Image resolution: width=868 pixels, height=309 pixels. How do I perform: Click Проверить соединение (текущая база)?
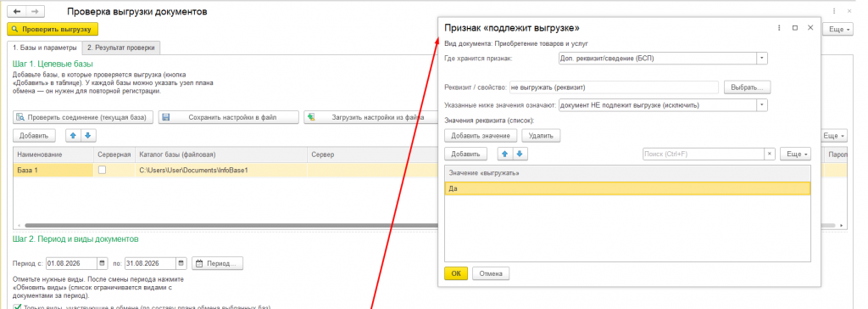[84, 117]
